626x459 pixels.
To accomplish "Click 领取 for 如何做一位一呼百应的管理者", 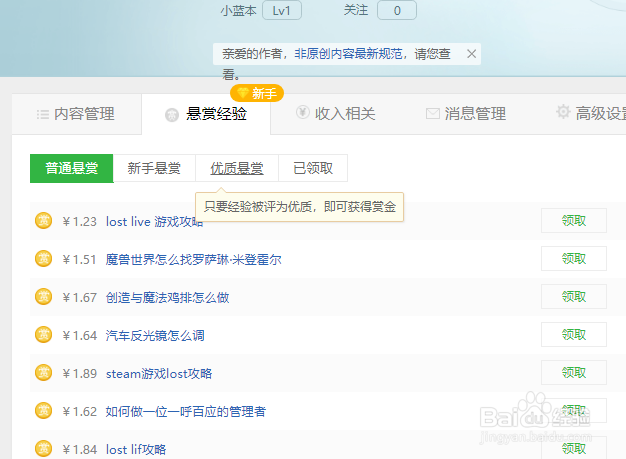I will tap(574, 410).
